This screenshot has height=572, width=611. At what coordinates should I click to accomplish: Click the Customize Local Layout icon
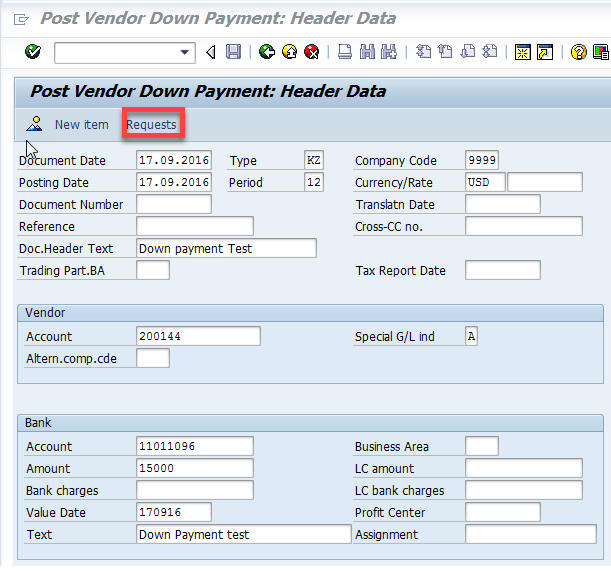[600, 52]
